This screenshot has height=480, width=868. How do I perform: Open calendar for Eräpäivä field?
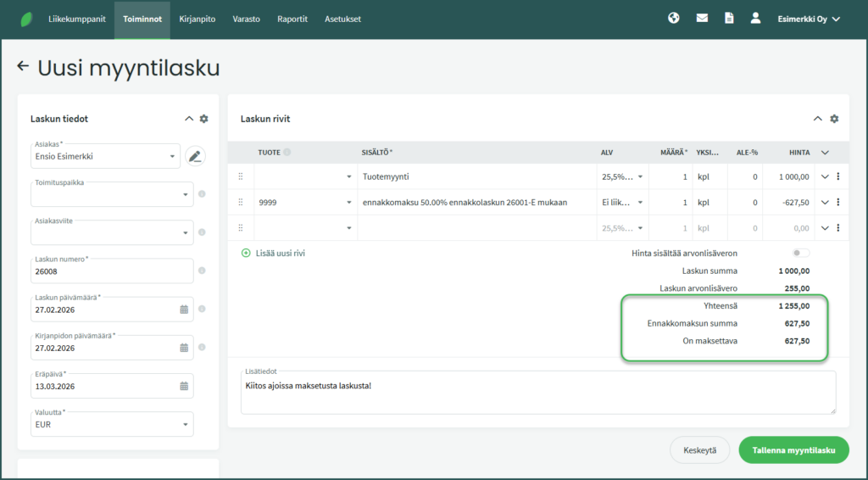coord(184,386)
